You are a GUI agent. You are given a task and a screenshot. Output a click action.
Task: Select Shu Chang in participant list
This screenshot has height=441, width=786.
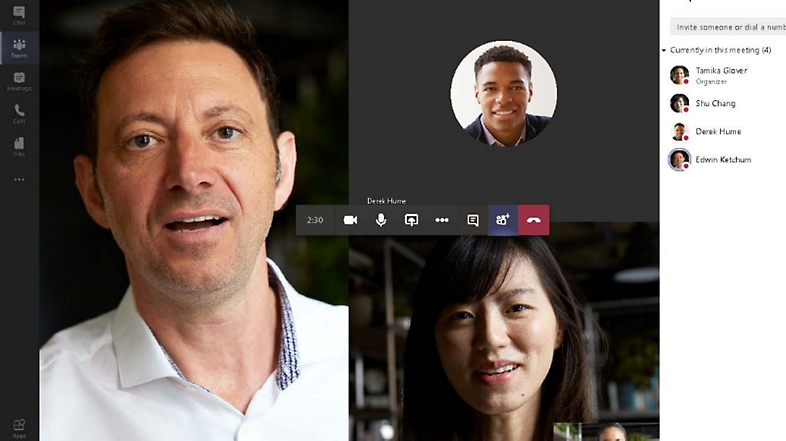coord(717,103)
